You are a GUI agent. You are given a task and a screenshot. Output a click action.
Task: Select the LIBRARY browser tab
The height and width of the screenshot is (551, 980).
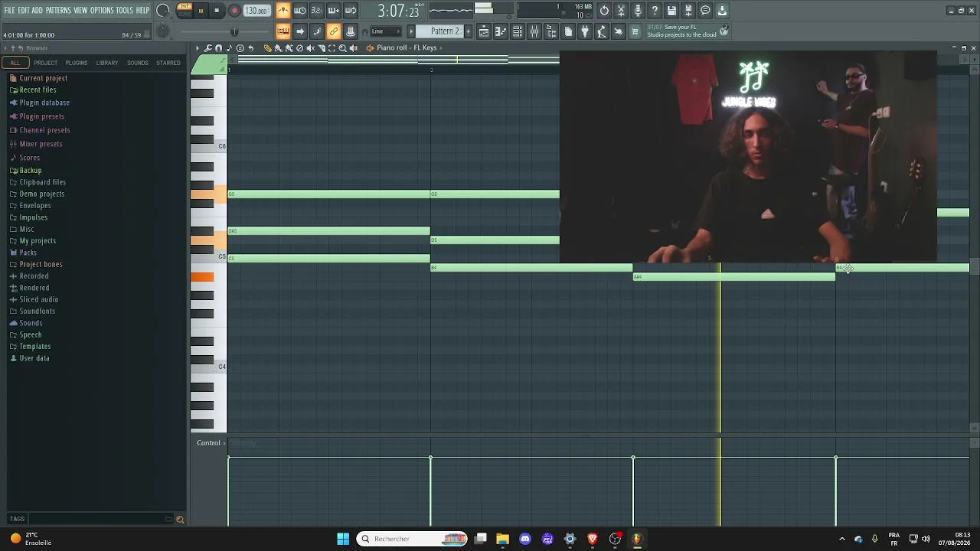(107, 63)
